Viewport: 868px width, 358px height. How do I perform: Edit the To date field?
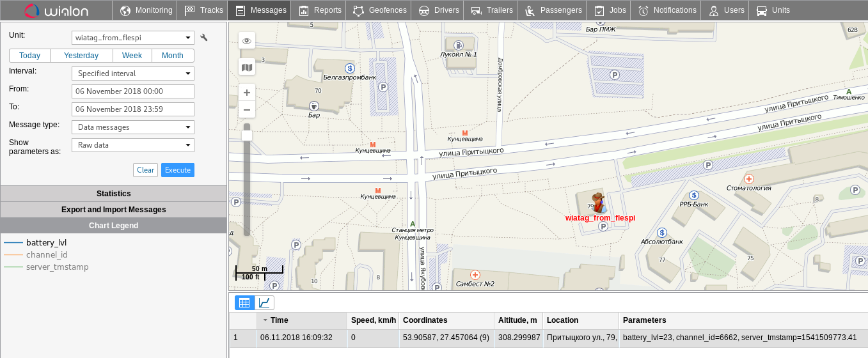[132, 109]
